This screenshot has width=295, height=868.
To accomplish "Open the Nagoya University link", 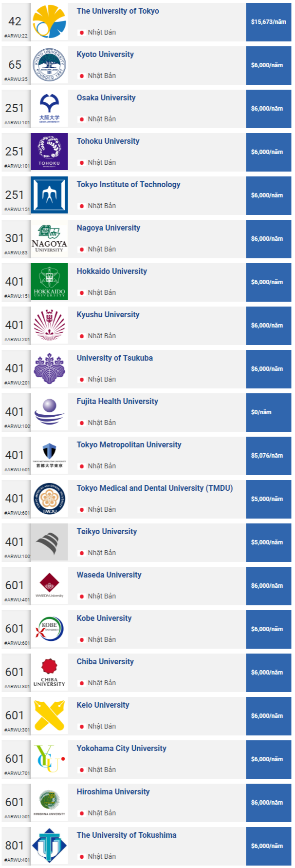I will point(108,228).
